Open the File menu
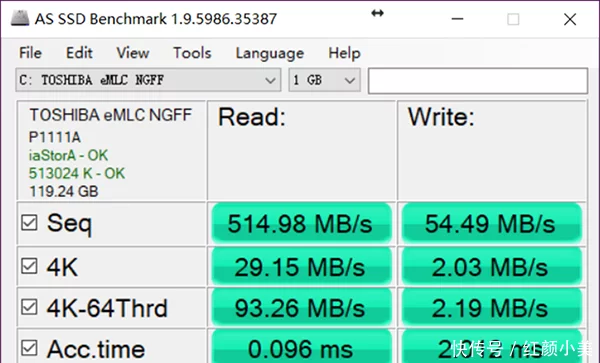This screenshot has width=600, height=363. 30,53
